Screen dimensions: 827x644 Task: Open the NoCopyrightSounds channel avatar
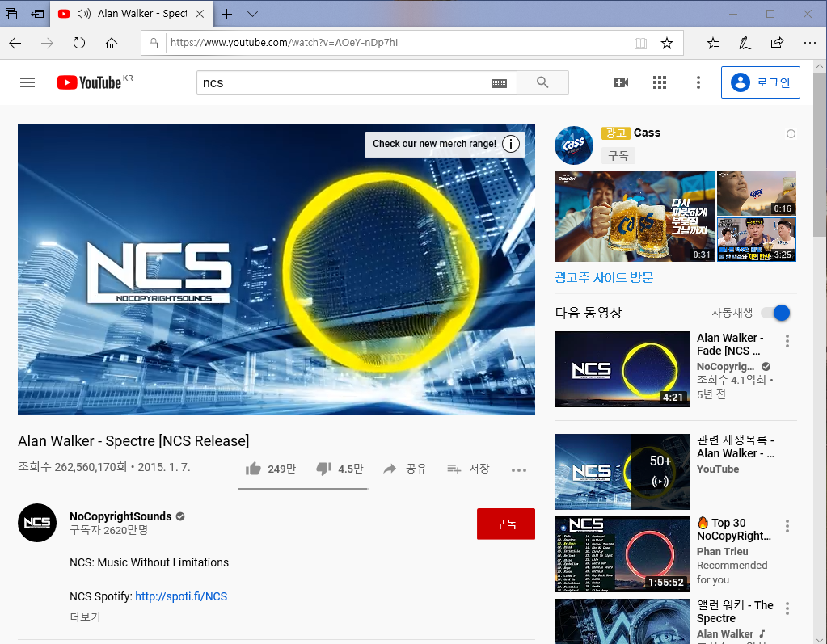click(x=37, y=523)
